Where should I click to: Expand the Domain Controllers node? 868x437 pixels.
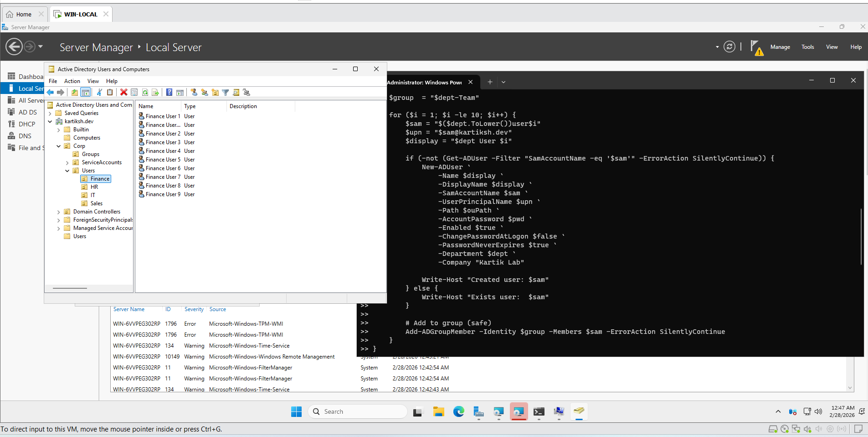pyautogui.click(x=59, y=212)
